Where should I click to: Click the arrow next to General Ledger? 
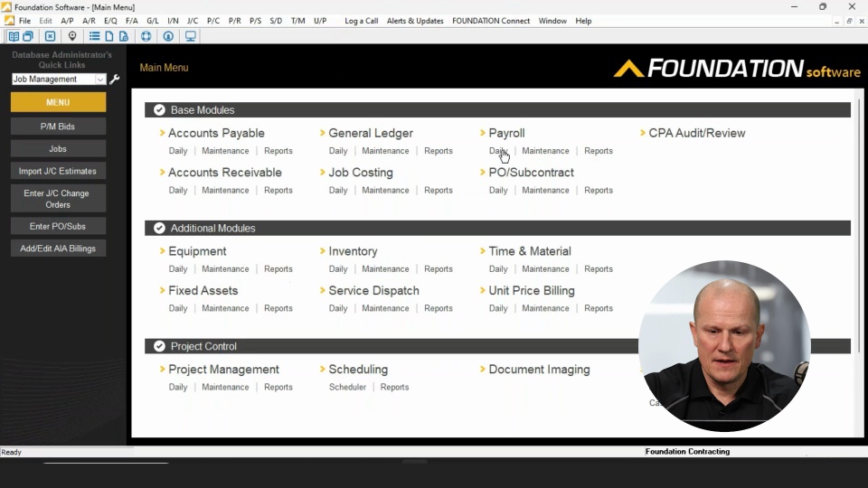(x=322, y=133)
